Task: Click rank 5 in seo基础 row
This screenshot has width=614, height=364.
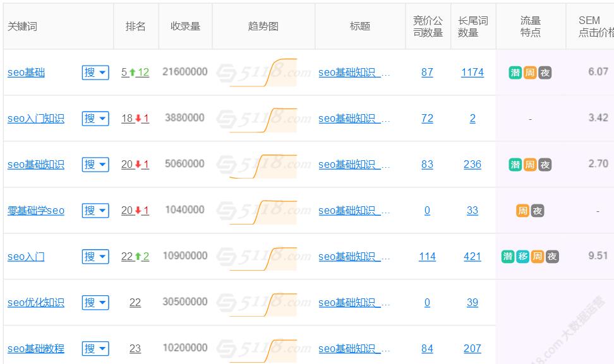Action: (124, 73)
